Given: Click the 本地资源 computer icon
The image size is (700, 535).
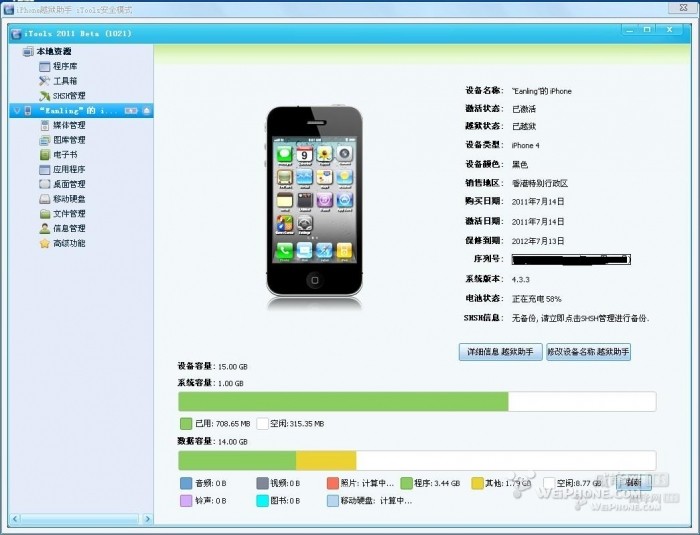Looking at the screenshot, I should click(x=28, y=52).
